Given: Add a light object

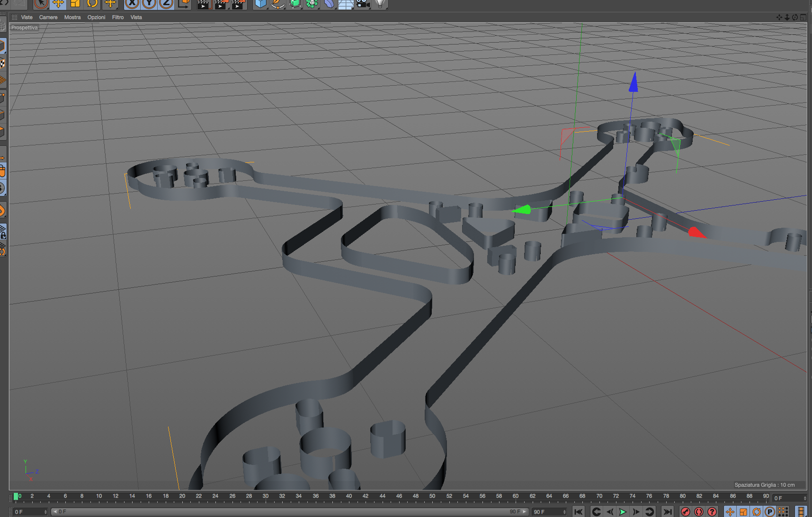Looking at the screenshot, I should click(x=380, y=4).
